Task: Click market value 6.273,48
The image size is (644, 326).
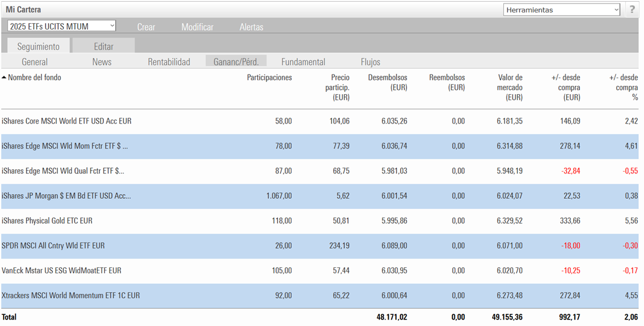Action: click(x=510, y=295)
